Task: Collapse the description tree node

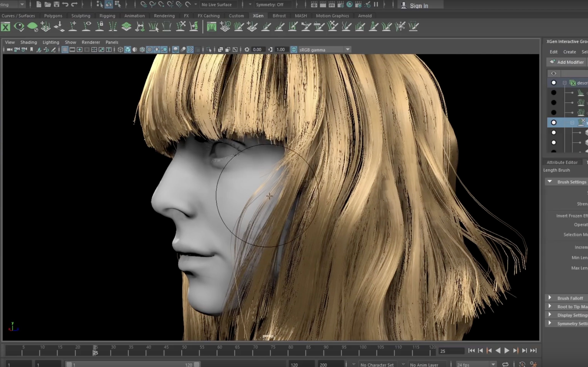Action: [565, 83]
